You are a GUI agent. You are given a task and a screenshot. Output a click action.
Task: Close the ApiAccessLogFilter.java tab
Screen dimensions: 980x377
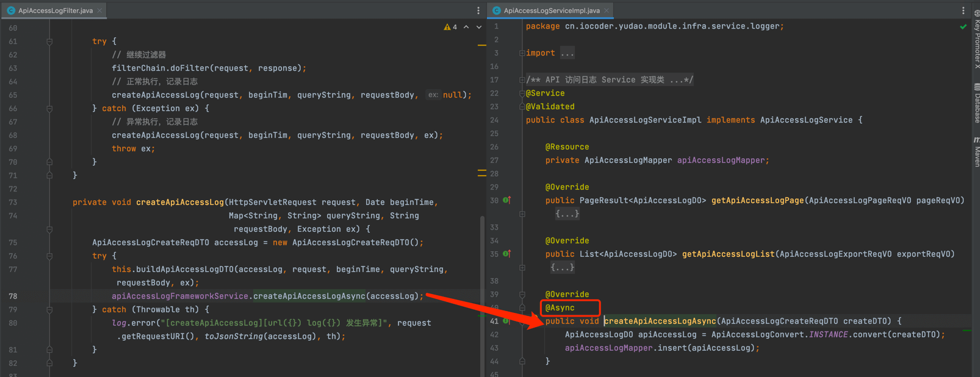click(100, 10)
